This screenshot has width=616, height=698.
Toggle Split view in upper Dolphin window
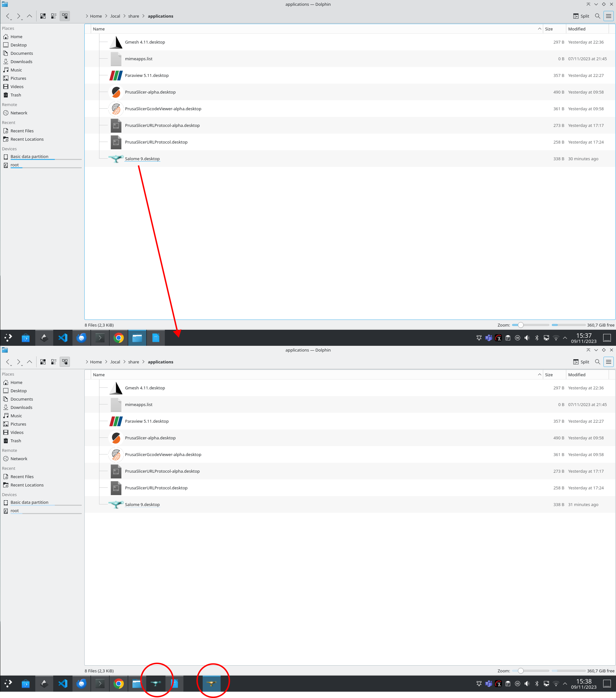tap(581, 16)
